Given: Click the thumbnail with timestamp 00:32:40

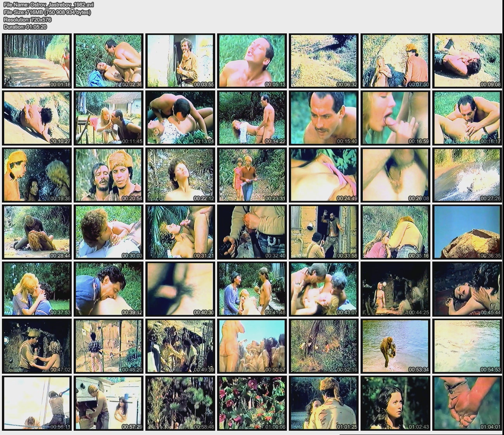Looking at the screenshot, I should point(252,232).
